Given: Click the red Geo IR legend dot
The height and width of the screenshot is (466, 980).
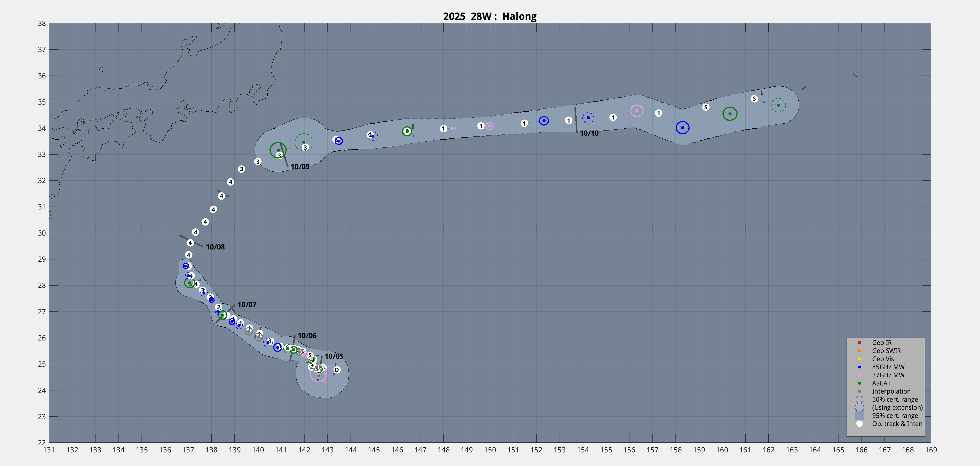Looking at the screenshot, I should (x=859, y=342).
